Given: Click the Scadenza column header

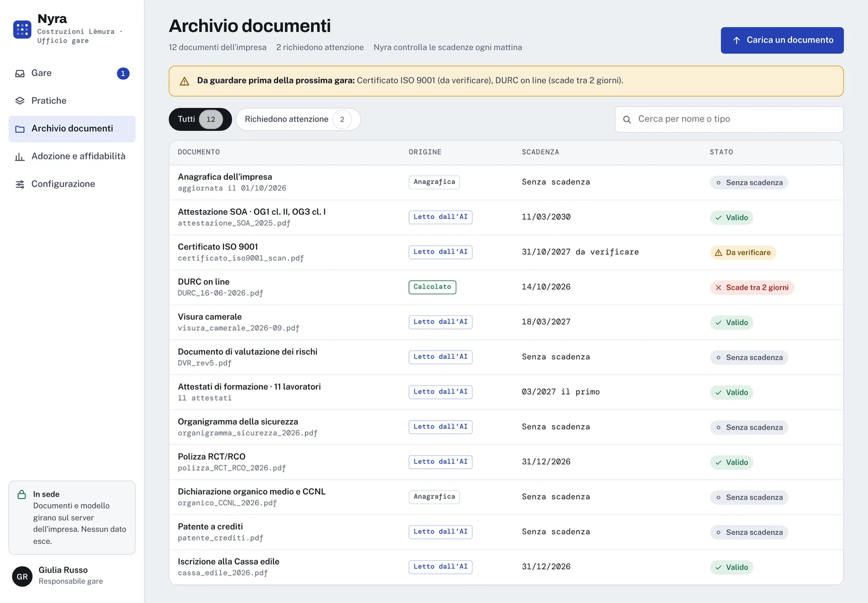Looking at the screenshot, I should 540,152.
